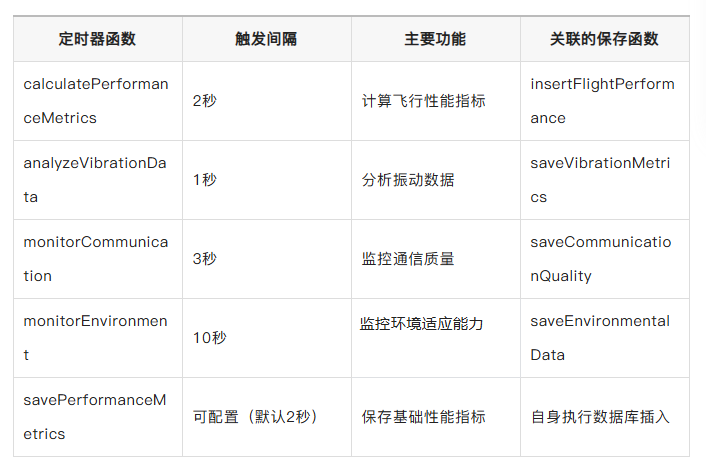Click the 可配置（默认2秒） interval cell
This screenshot has width=706, height=474.
tap(255, 417)
